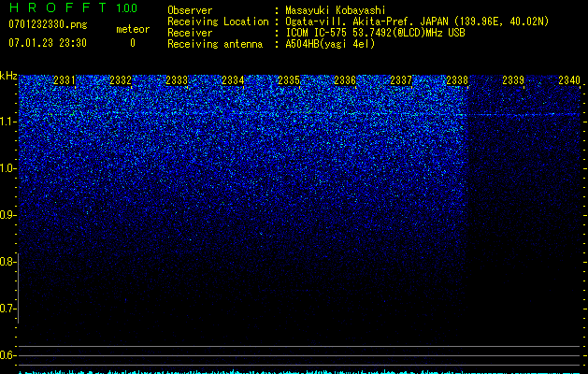
Task: Click the Ogata-vill. Akita-Pref. JAPAN location text
Action: point(417,22)
